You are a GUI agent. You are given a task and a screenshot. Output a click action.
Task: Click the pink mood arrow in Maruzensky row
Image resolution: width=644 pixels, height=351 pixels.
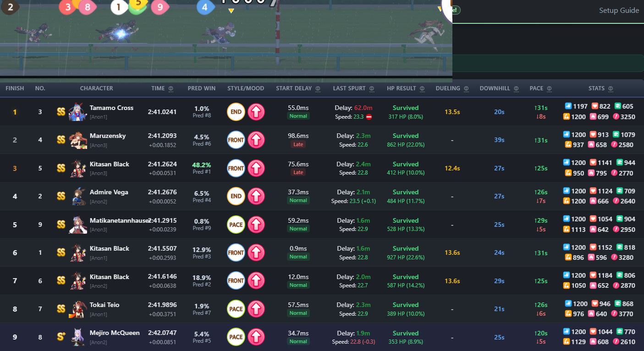(256, 140)
